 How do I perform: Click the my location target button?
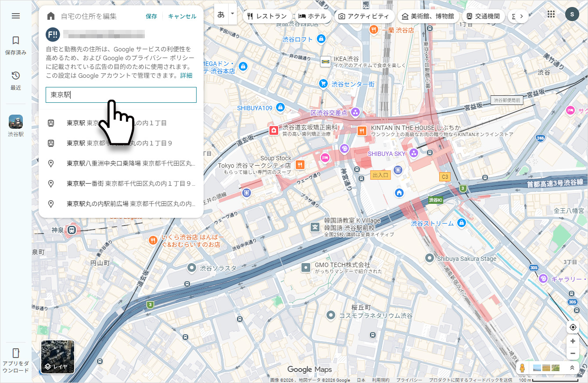[x=573, y=327]
